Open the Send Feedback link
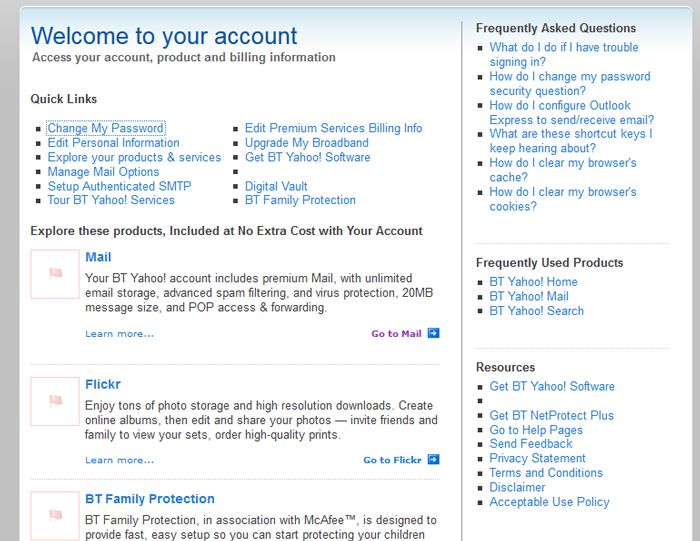 531,444
